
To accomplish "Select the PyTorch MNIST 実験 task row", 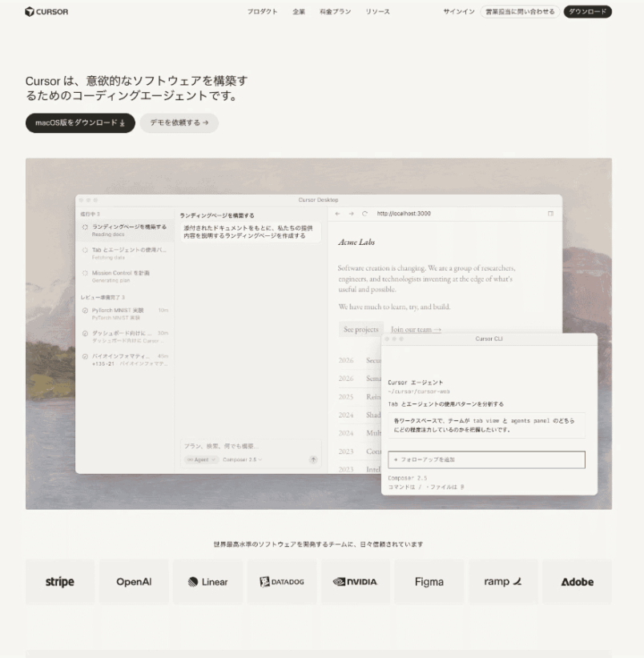I will pyautogui.click(x=125, y=314).
